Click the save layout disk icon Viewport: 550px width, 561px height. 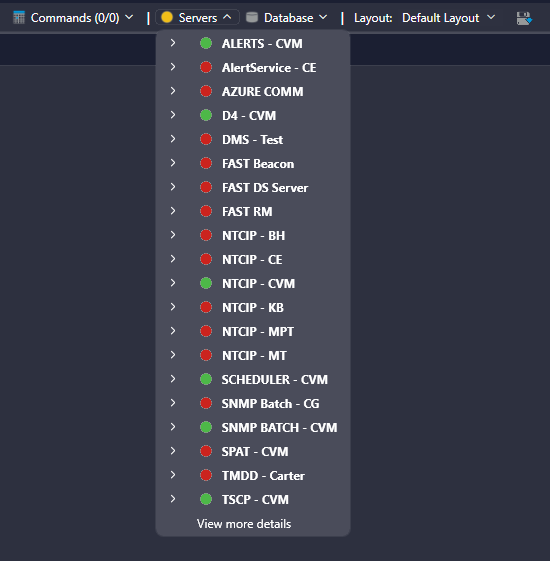[524, 18]
